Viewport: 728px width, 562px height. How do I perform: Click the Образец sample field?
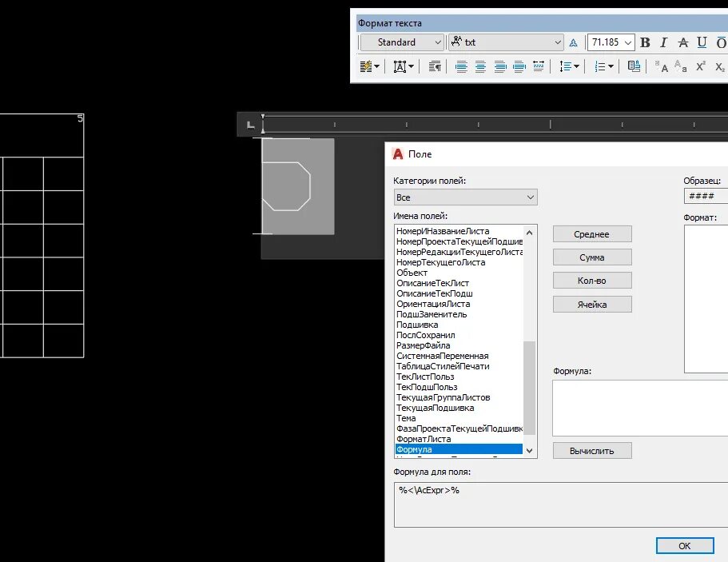(x=706, y=196)
